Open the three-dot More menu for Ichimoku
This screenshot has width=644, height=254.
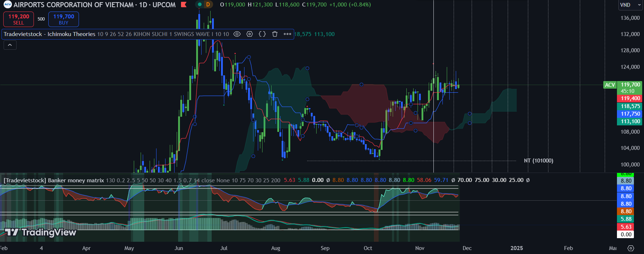[287, 34]
